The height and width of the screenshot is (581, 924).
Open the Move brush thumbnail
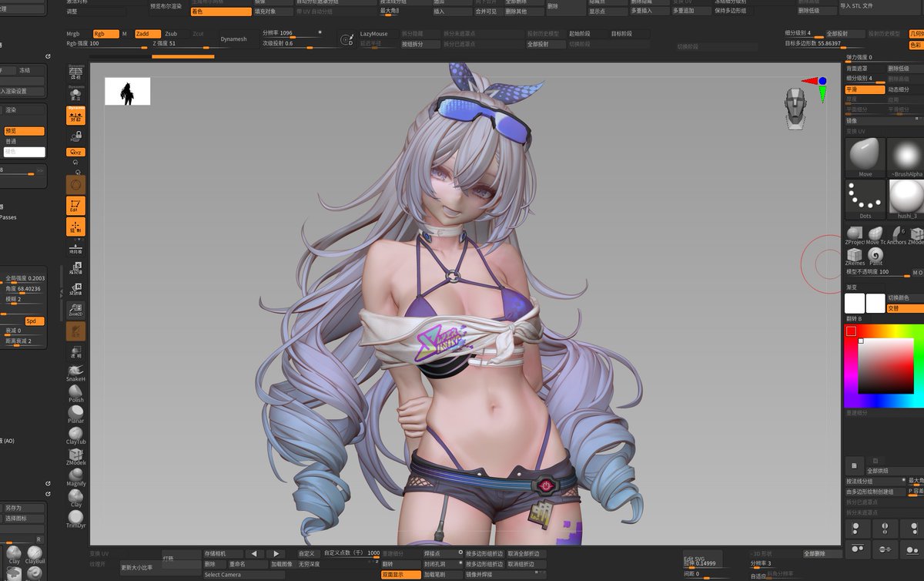tap(865, 158)
